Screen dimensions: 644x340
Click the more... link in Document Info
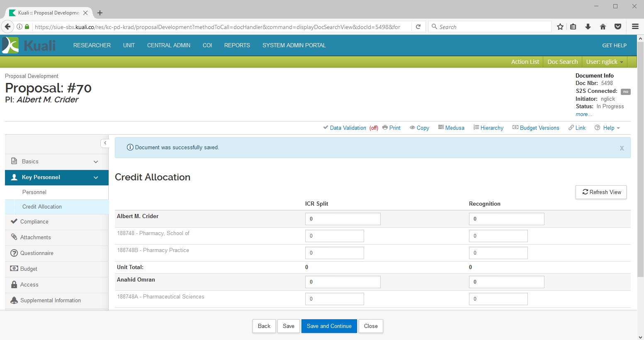point(583,114)
